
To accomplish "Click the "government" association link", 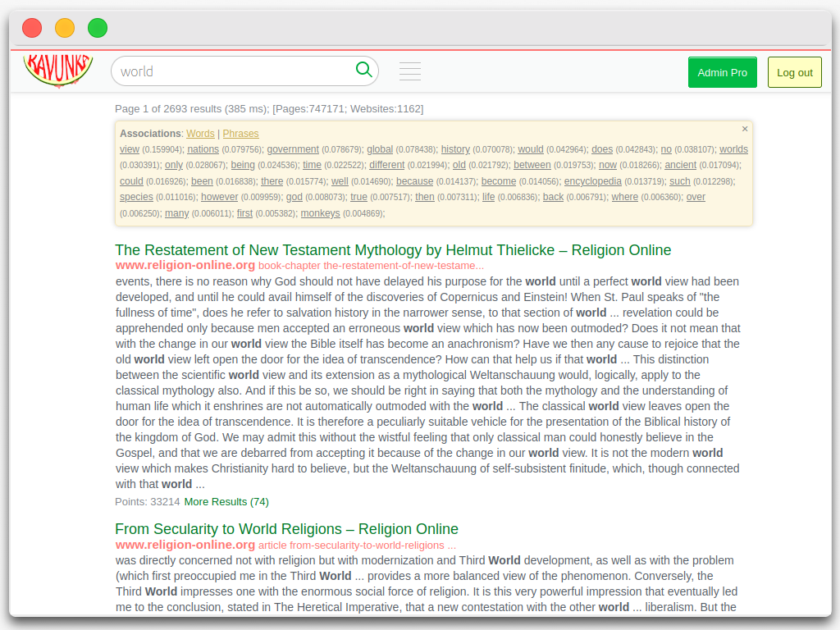I will (x=293, y=149).
